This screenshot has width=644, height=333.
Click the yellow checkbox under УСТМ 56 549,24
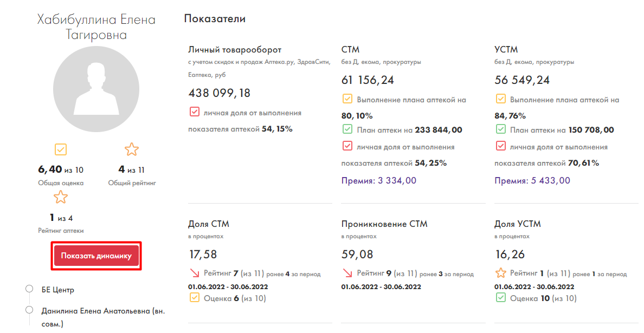point(501,100)
